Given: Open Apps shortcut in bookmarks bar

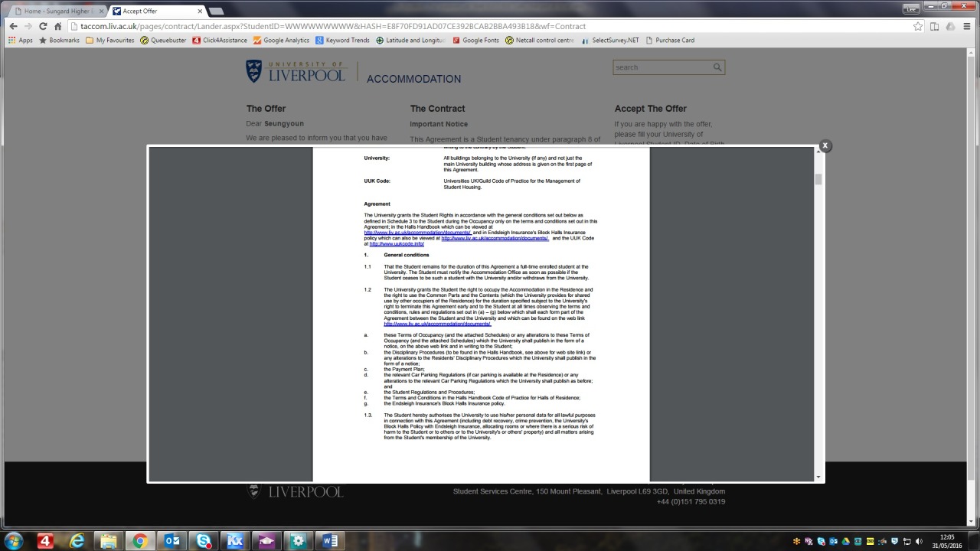Looking at the screenshot, I should 21,41.
